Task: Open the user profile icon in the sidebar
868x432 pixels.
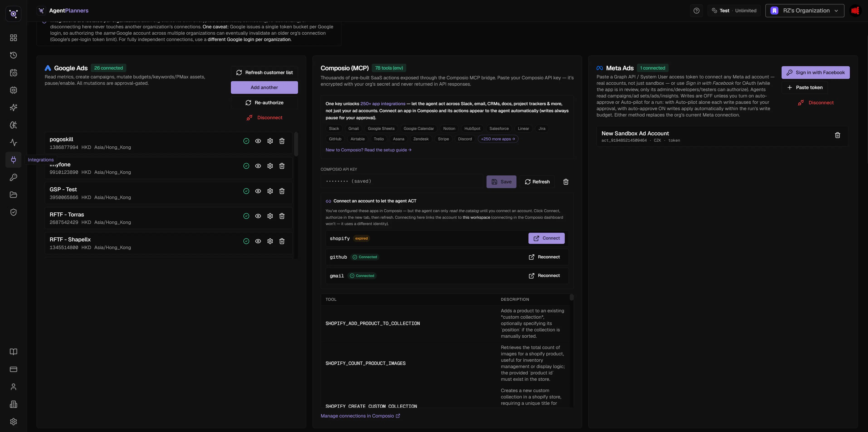Action: coord(13,387)
